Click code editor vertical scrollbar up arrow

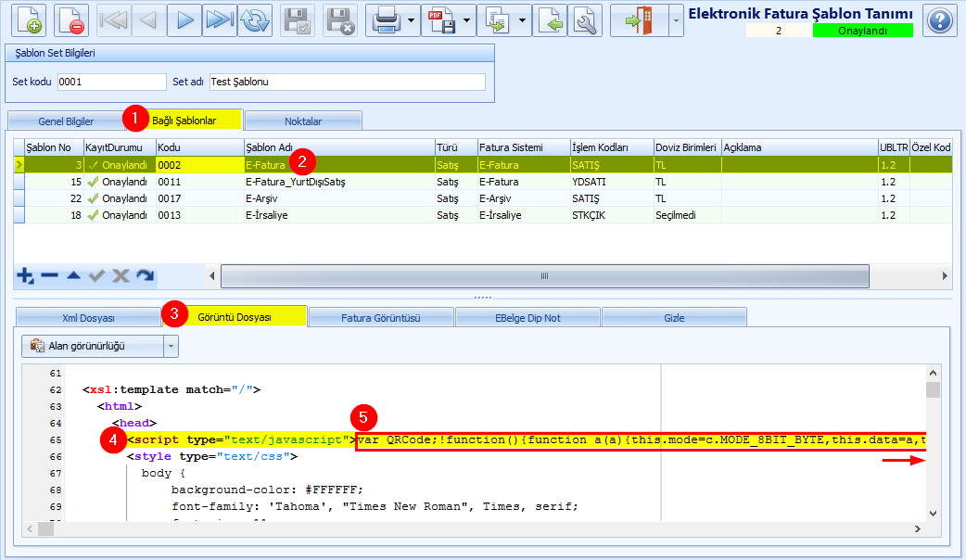(x=933, y=373)
